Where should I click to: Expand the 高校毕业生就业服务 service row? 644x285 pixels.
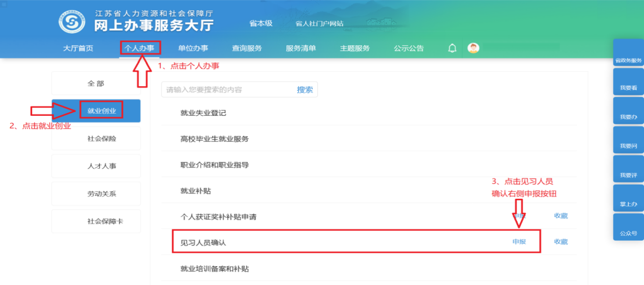coord(214,139)
